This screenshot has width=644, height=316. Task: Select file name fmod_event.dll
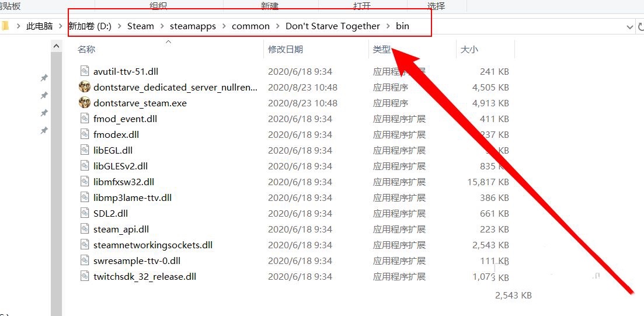click(126, 119)
